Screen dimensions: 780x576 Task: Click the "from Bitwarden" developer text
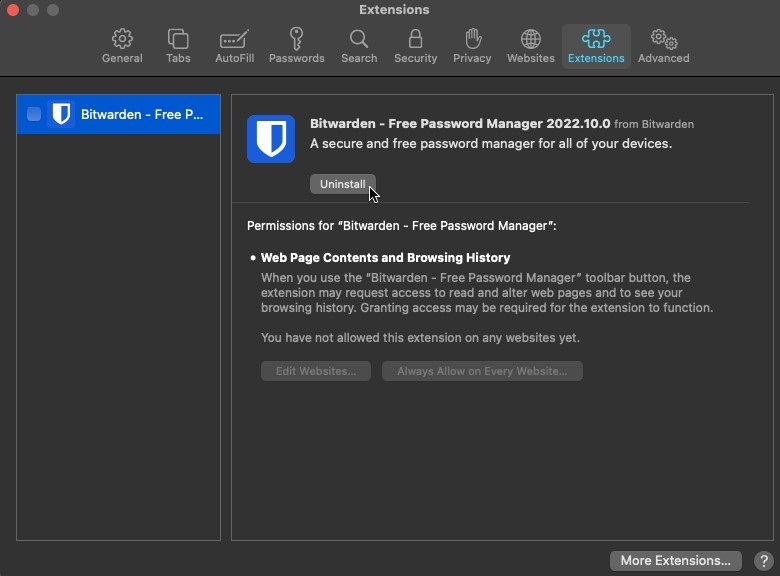point(654,124)
